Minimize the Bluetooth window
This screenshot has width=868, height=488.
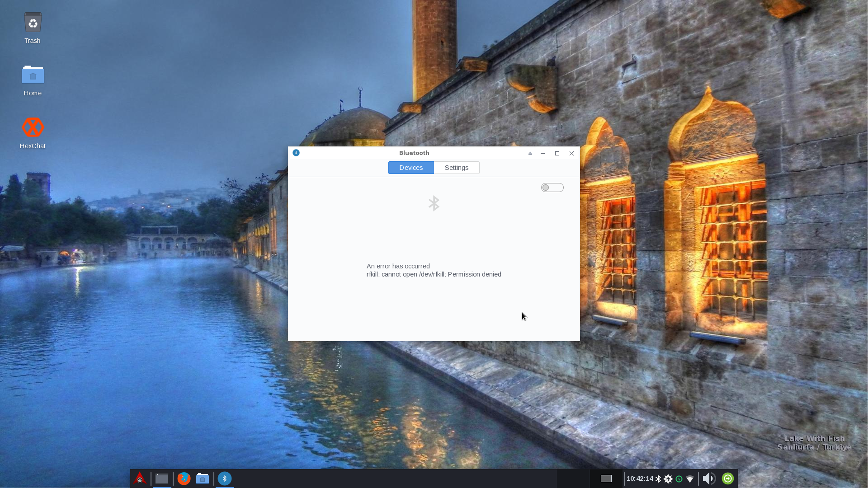coord(543,153)
